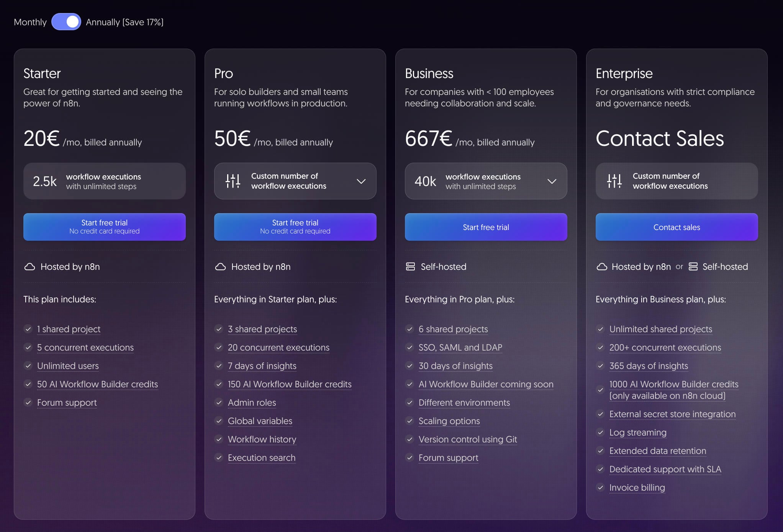Viewport: 783px width, 532px height.
Task: Start free trial for Business plan
Action: tap(486, 227)
